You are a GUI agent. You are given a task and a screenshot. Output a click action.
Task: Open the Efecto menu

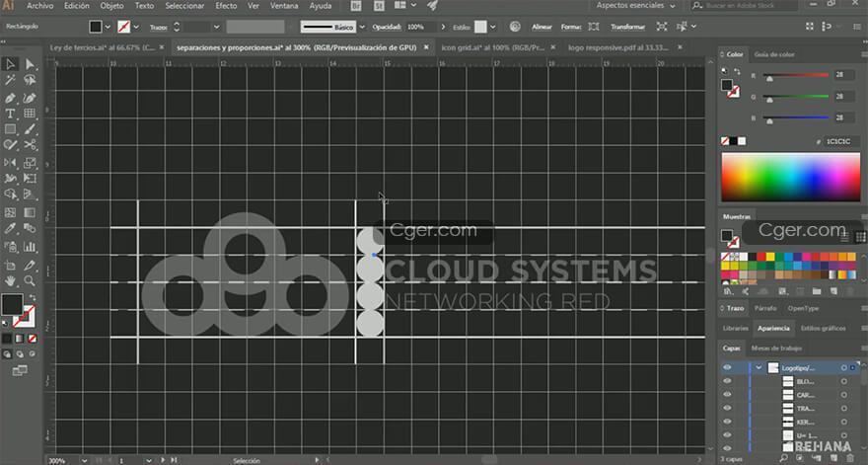(226, 6)
